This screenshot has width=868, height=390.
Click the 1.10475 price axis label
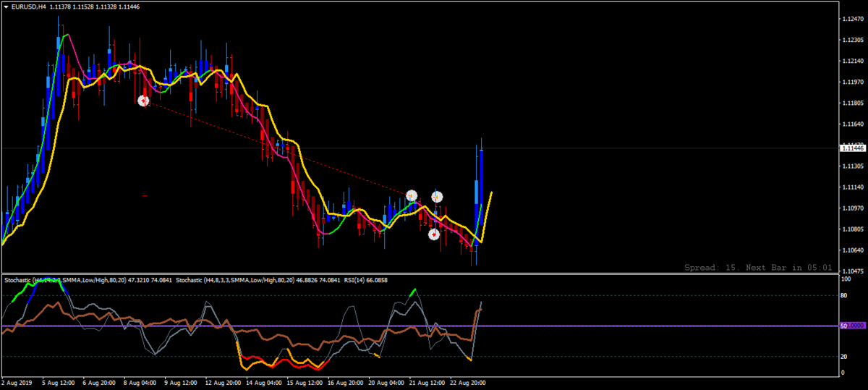(854, 271)
